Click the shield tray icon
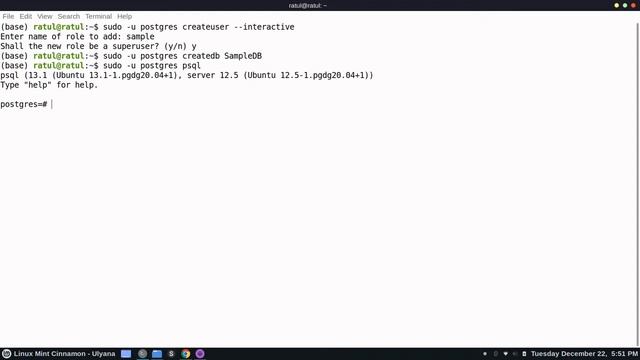Image resolution: width=640 pixels, height=360 pixels. (496, 354)
